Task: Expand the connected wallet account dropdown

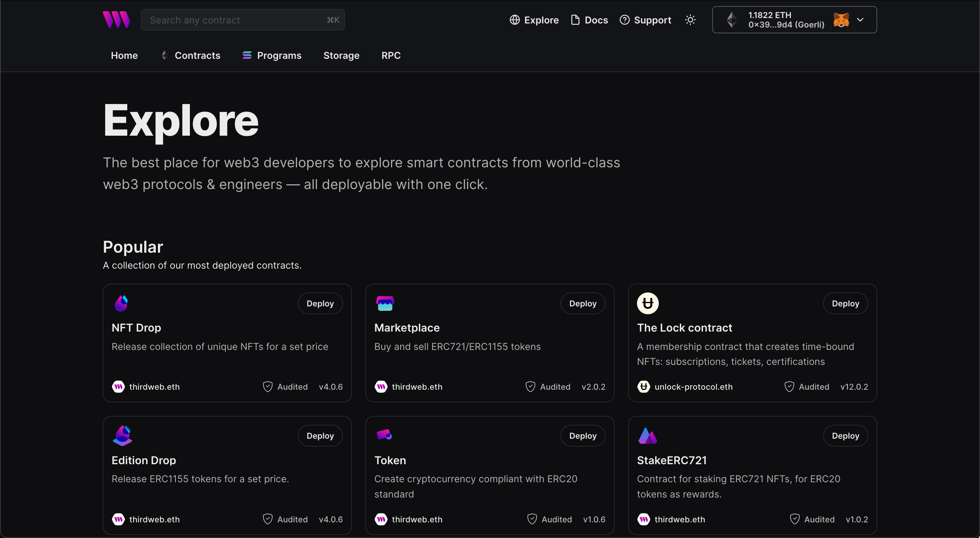Action: coord(861,19)
